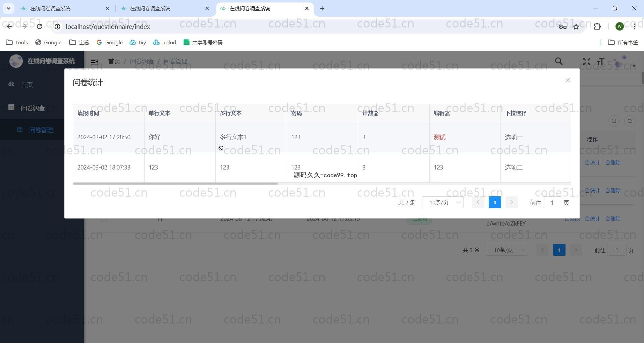Click next page arrow in dialog
Image resolution: width=644 pixels, height=343 pixels.
512,202
